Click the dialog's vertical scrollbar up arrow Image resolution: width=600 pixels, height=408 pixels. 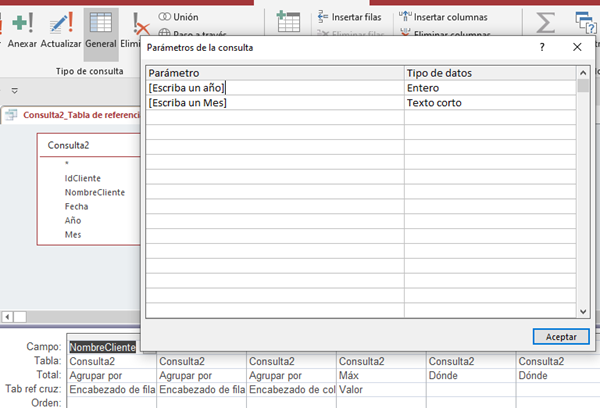coord(582,73)
